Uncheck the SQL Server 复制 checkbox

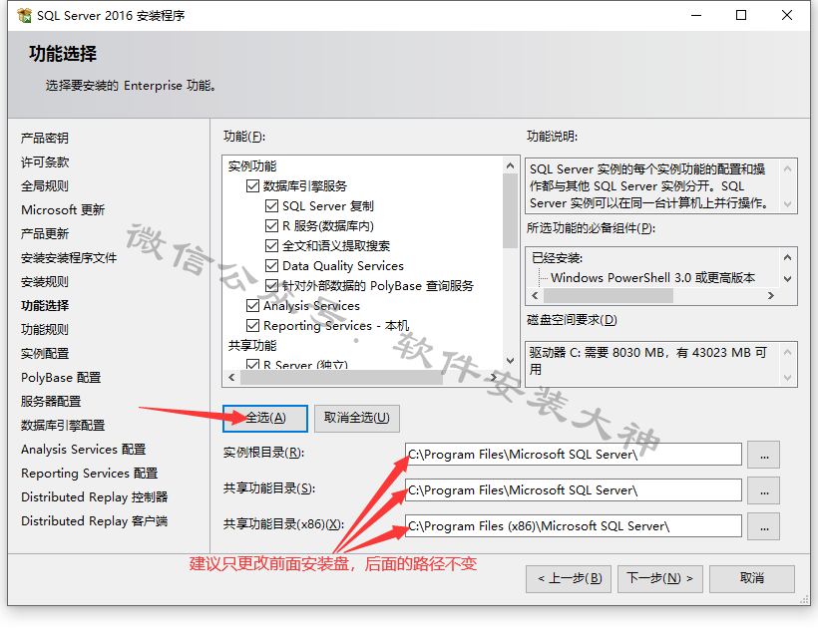pos(271,206)
